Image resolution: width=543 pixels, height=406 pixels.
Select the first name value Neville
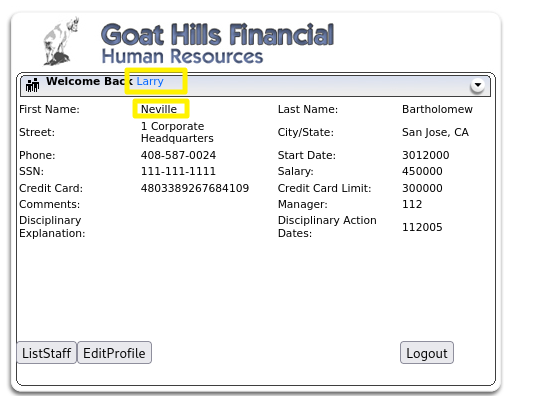point(159,109)
